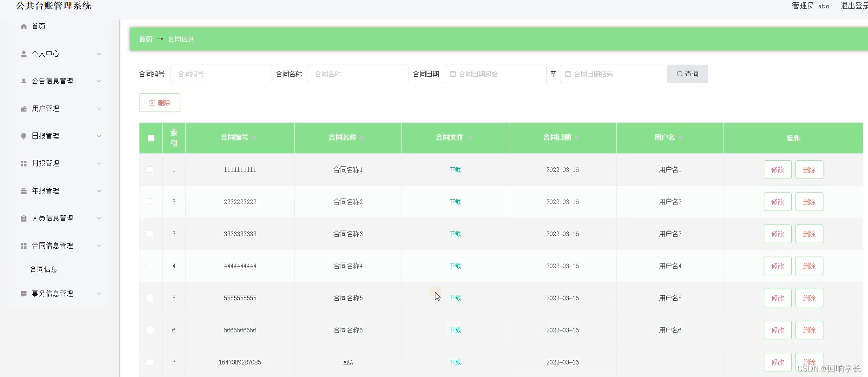Expand the 日报管理 menu chevron

[x=99, y=136]
